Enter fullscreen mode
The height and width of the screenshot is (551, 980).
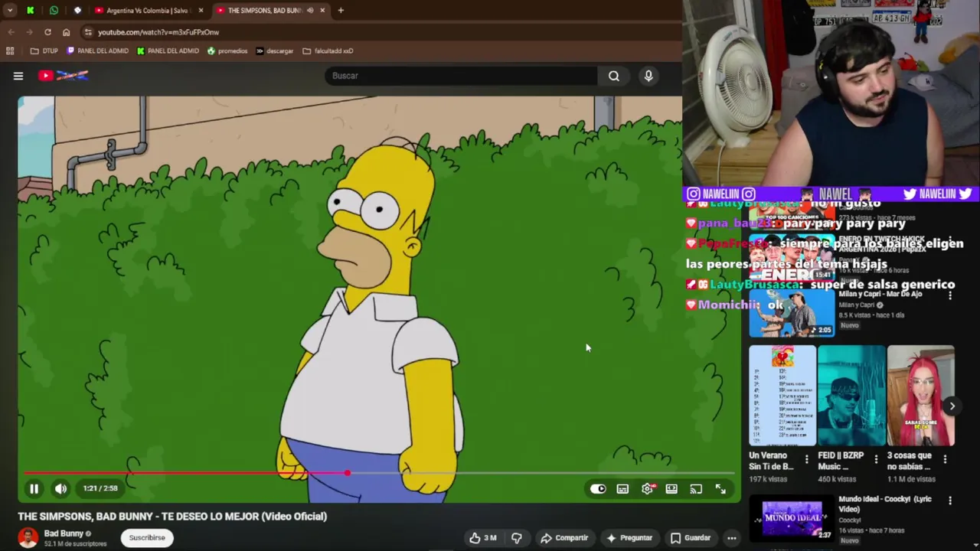720,489
